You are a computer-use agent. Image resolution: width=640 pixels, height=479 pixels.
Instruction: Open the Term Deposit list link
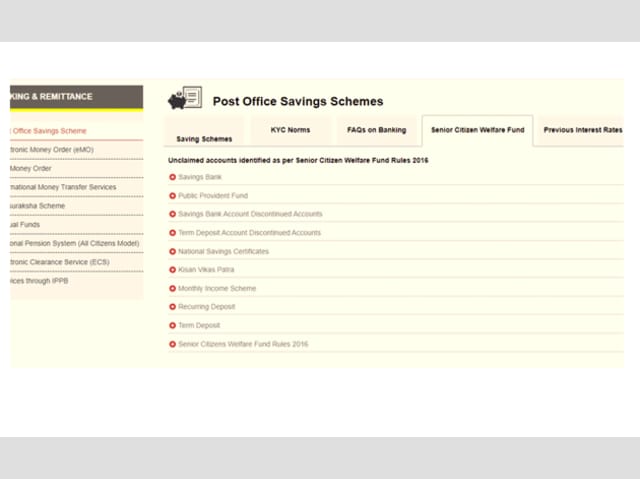click(x=199, y=326)
